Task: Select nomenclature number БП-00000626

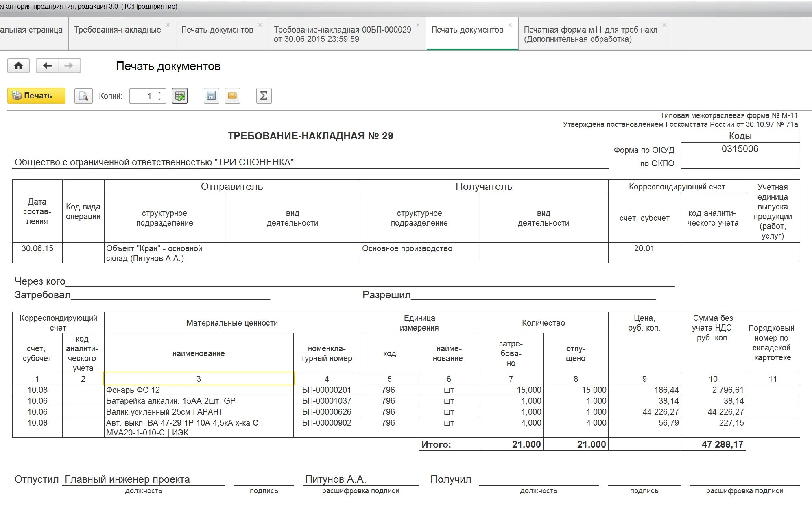Action: point(327,411)
